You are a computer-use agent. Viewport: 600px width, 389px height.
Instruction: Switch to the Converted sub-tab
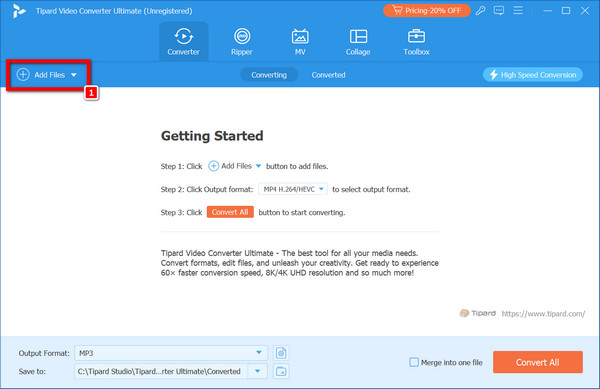[328, 75]
